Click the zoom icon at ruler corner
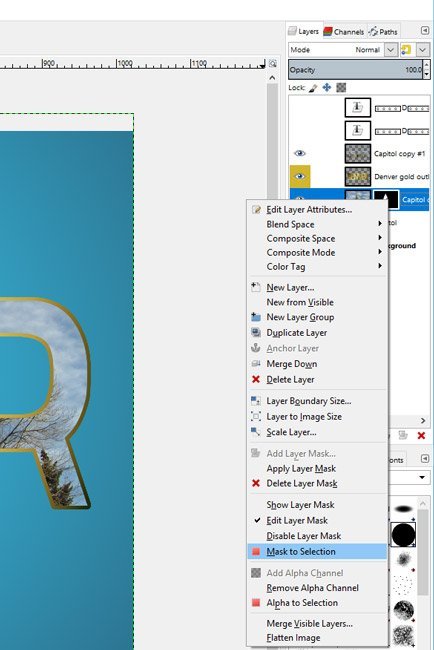 tap(272, 63)
